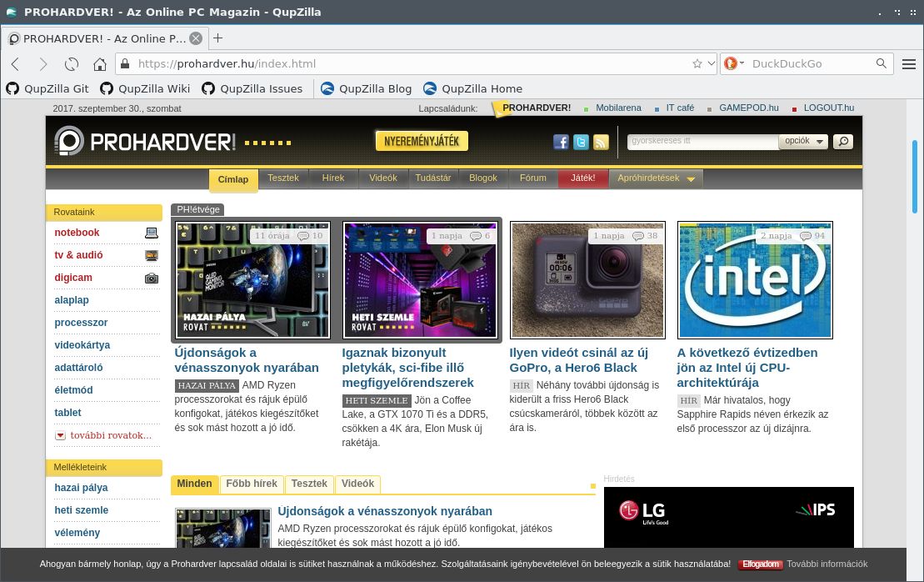Go forward with the forward arrow
The width and height of the screenshot is (924, 582).
click(x=43, y=63)
